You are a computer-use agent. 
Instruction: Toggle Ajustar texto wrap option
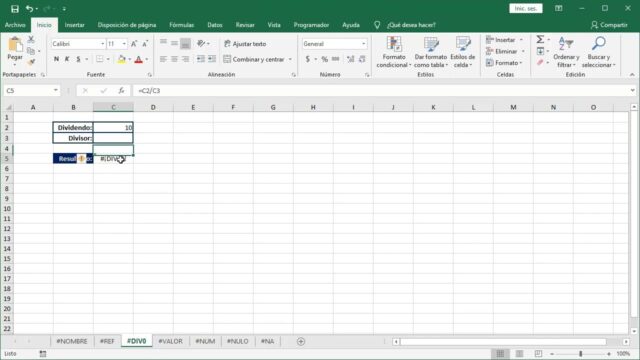246,44
